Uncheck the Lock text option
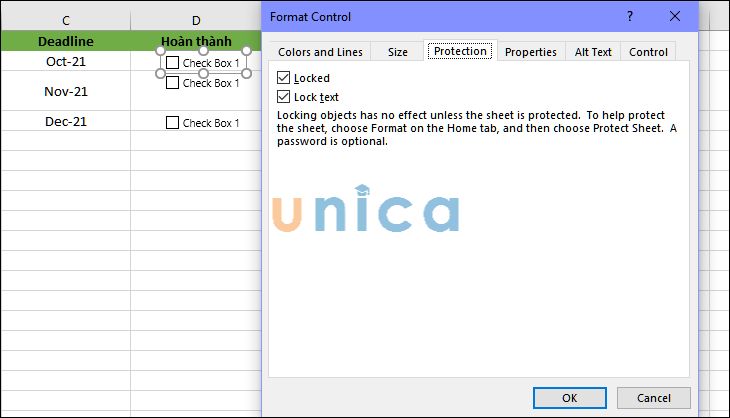730x418 pixels. point(284,97)
